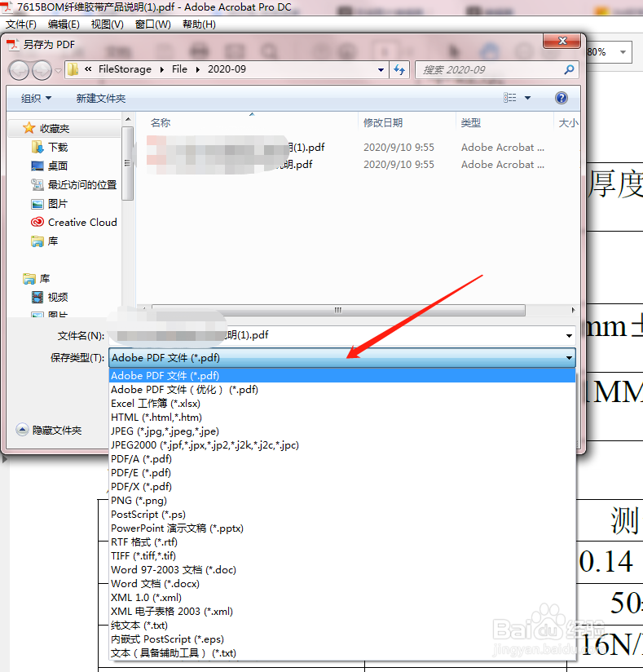Image resolution: width=643 pixels, height=672 pixels.
Task: Open the help question mark icon
Action: tap(562, 98)
